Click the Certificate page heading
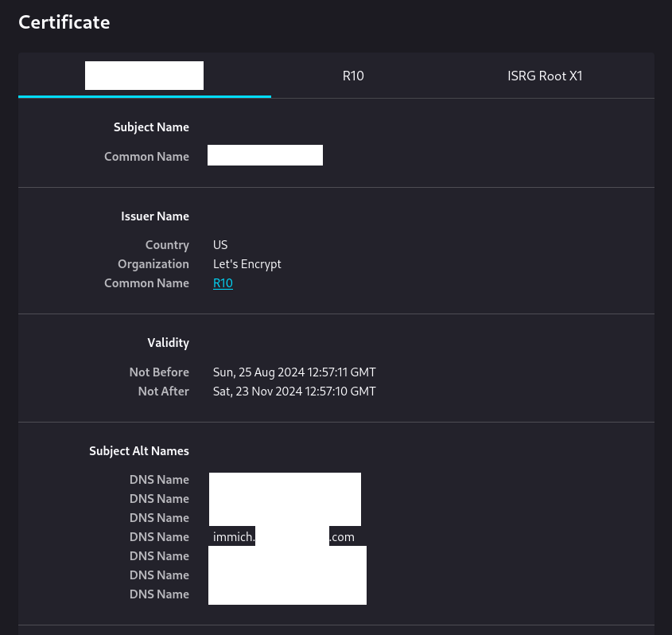This screenshot has width=672, height=635. pyautogui.click(x=64, y=22)
